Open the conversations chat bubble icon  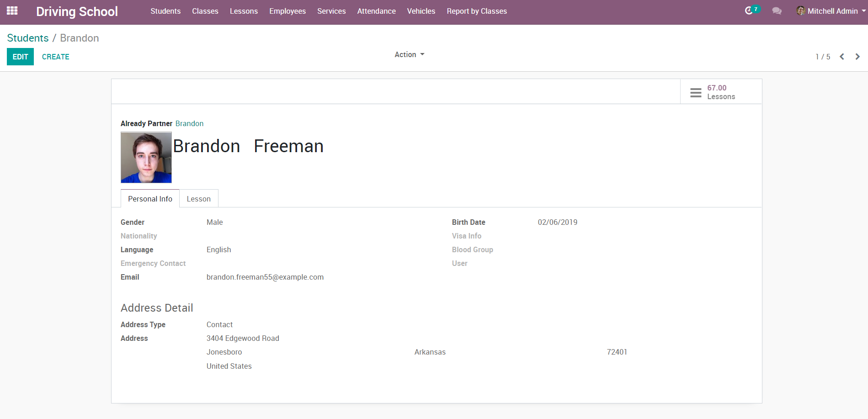pos(777,11)
